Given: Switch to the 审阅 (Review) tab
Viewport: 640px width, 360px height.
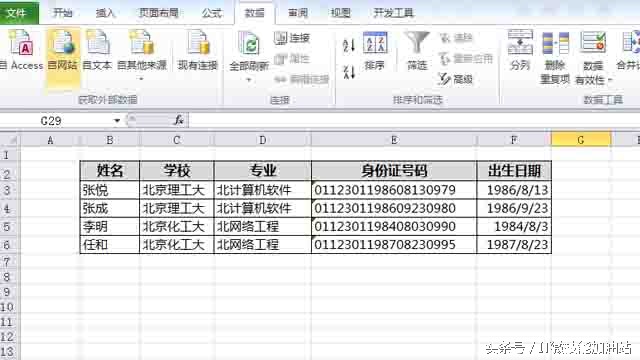Looking at the screenshot, I should pos(298,13).
